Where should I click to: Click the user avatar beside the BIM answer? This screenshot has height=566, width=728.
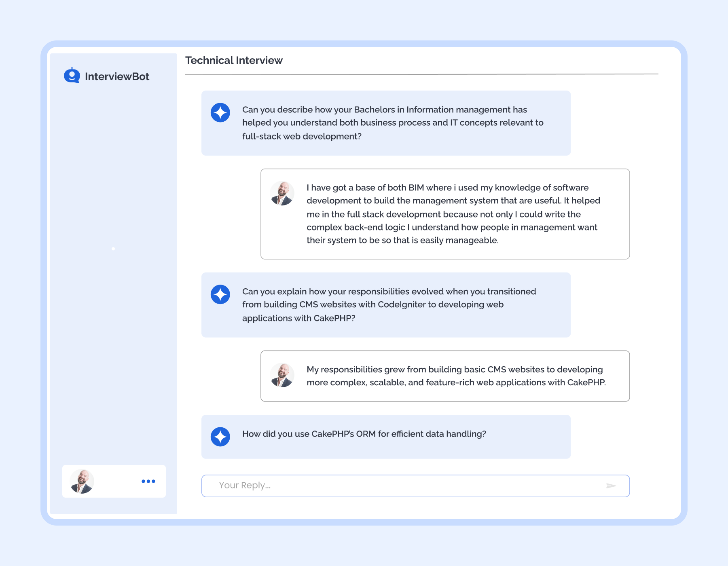[282, 194]
